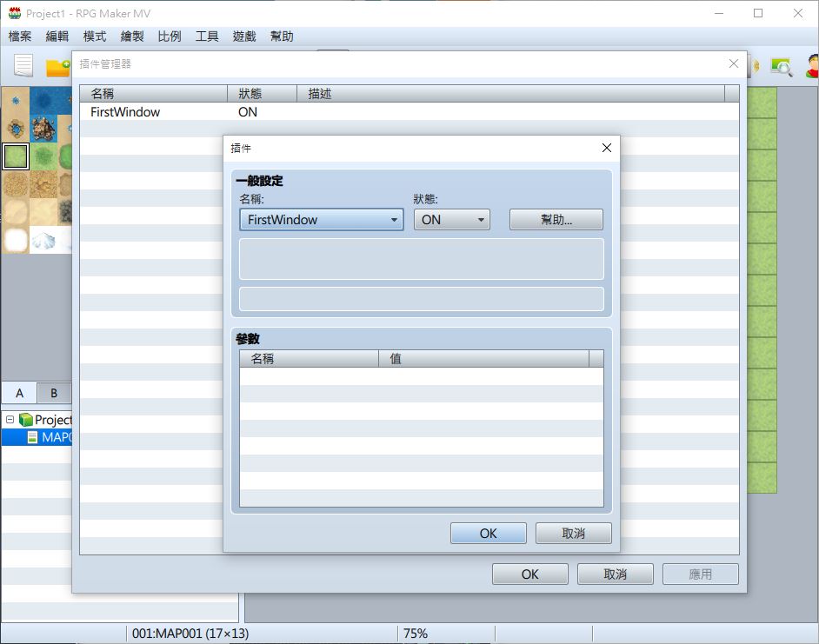Screen dimensions: 819x644
Task: Select the white snow tile in the palette
Action: 16,240
